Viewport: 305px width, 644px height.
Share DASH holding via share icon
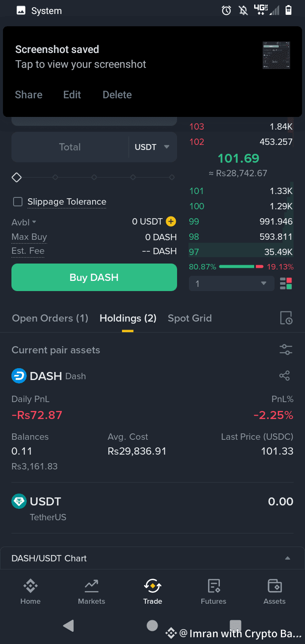285,376
